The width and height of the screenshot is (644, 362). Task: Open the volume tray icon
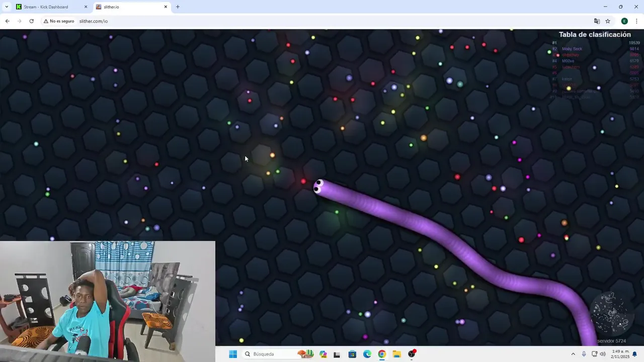point(603,354)
